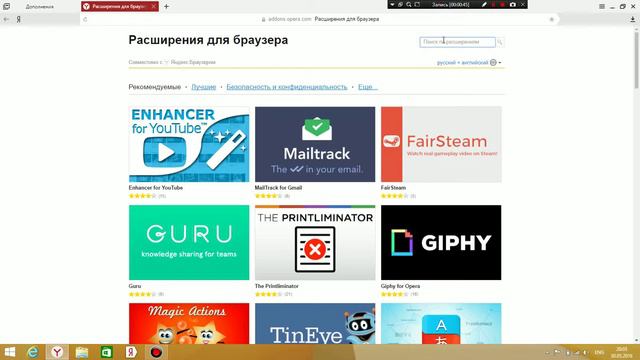This screenshot has height=360, width=640.
Task: Click the search magnifier icon
Action: 500,42
